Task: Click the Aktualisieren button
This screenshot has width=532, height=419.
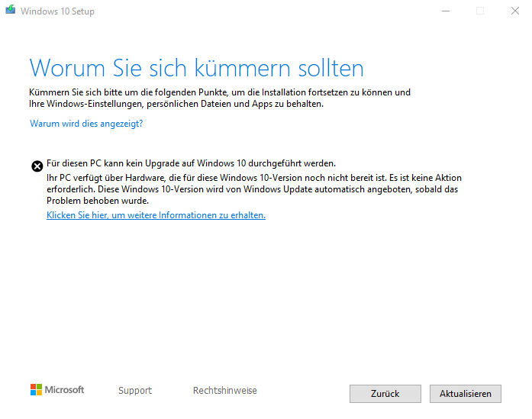Action: [465, 394]
